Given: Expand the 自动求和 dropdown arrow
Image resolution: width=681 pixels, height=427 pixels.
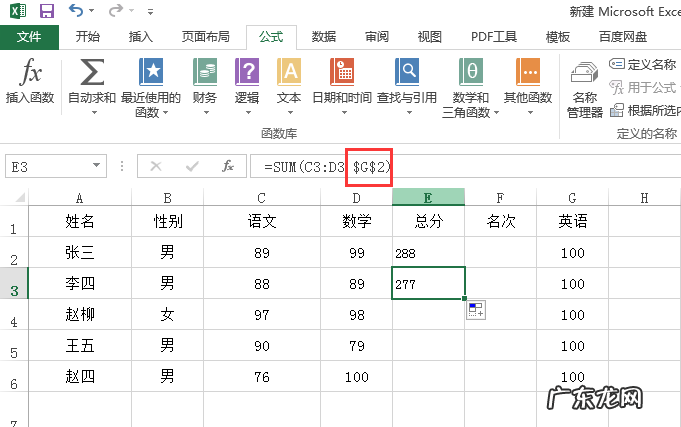Looking at the screenshot, I should [94, 113].
